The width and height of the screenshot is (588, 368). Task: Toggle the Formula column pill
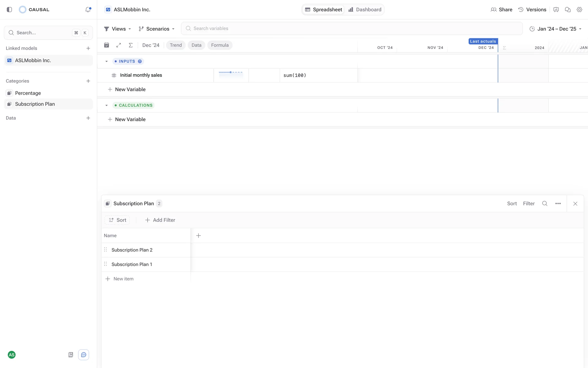pos(220,45)
